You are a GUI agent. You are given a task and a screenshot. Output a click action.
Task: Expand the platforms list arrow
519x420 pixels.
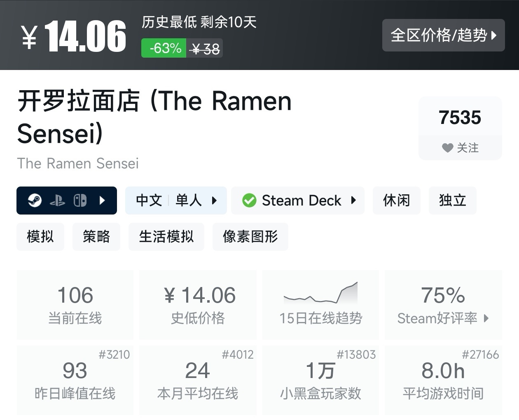coord(103,201)
